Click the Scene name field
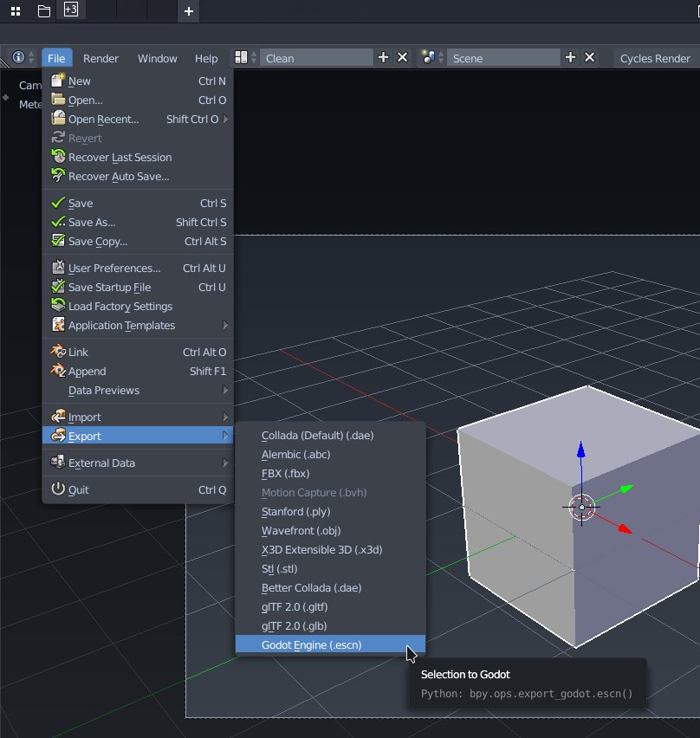Image resolution: width=700 pixels, height=738 pixels. [503, 58]
